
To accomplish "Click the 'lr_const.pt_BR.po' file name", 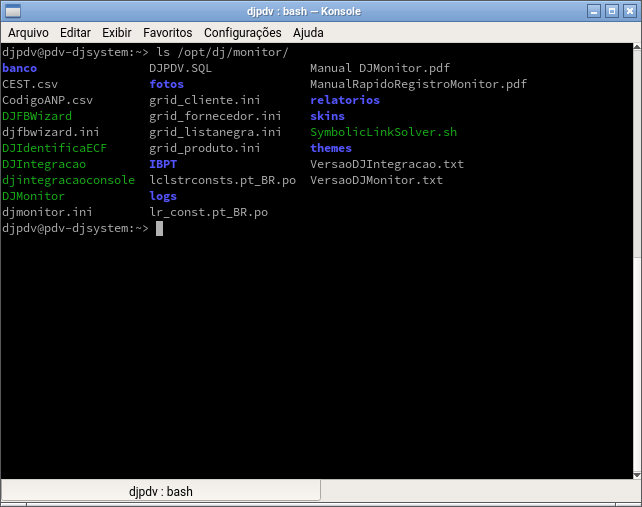I will click(208, 212).
